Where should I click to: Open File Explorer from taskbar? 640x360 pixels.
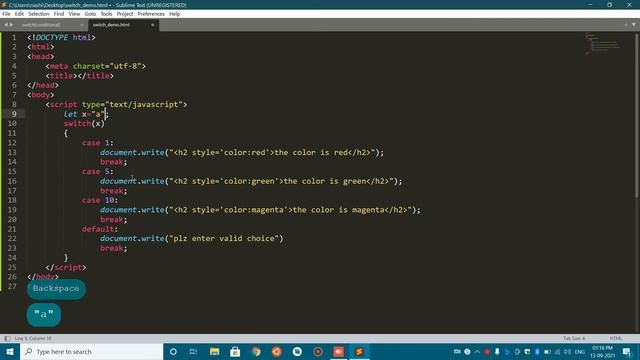214,351
